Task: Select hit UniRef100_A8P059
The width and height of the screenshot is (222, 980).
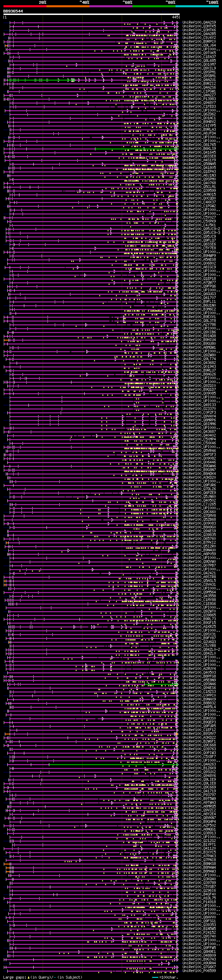Action: tap(199, 554)
